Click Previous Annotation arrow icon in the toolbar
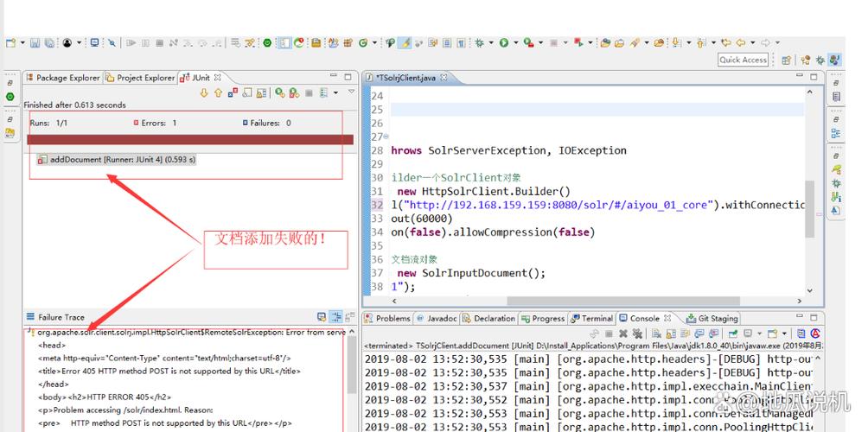 pyautogui.click(x=699, y=42)
